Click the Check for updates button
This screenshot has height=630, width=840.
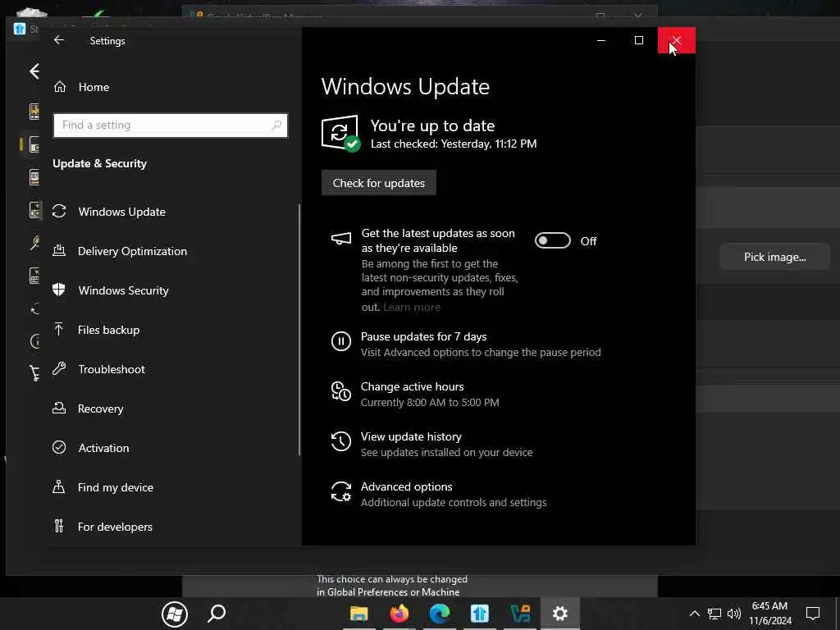pyautogui.click(x=379, y=183)
